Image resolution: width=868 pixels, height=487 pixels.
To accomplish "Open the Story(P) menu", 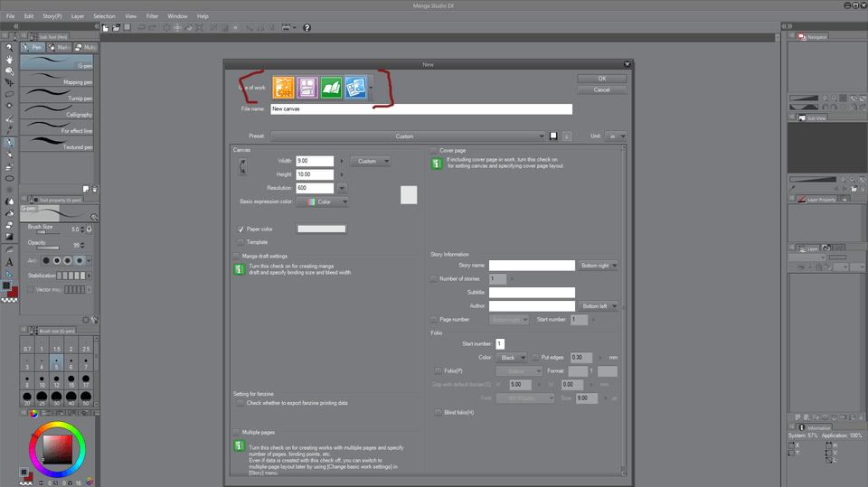I will pos(52,16).
